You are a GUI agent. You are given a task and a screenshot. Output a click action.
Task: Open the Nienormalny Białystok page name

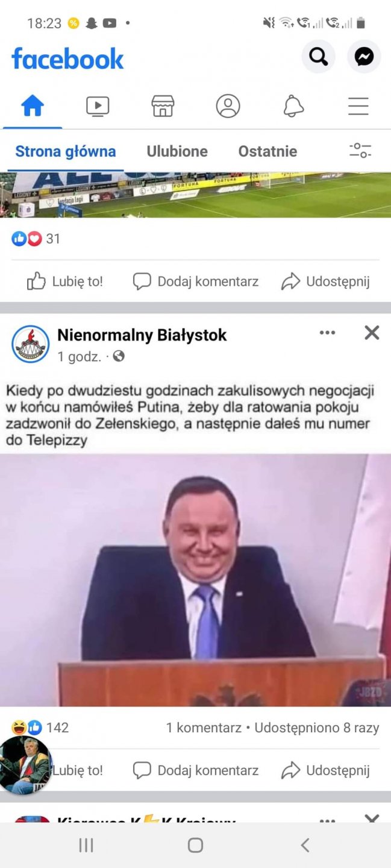click(142, 336)
